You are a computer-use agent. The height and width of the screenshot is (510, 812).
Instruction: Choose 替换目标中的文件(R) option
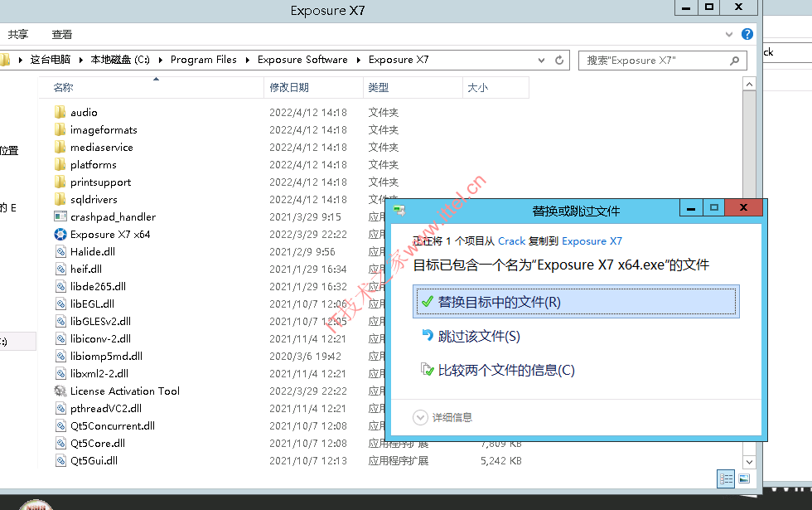tap(576, 302)
